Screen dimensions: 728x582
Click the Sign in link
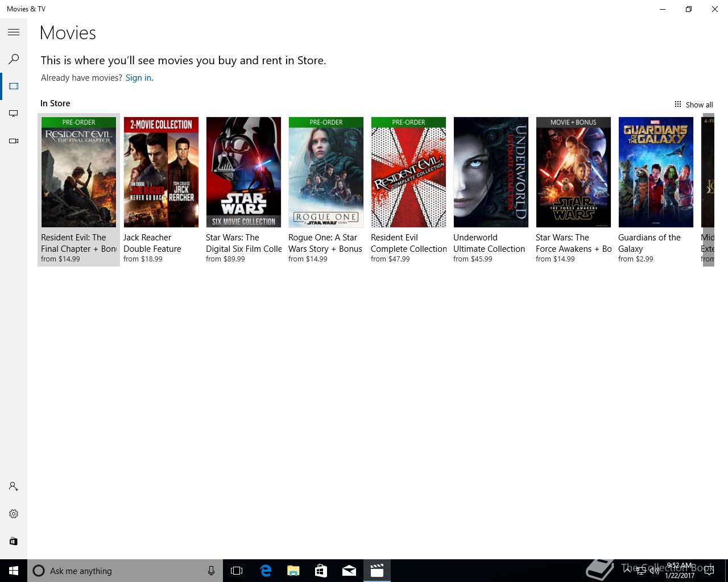point(139,78)
